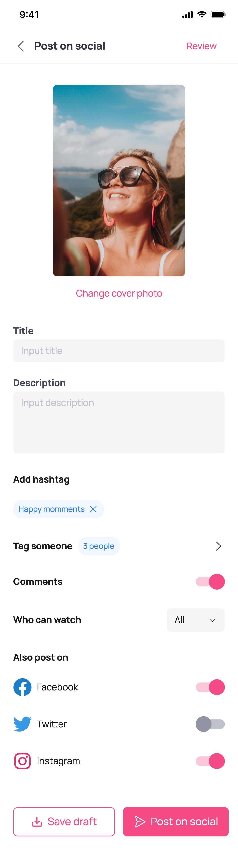Disable the Comments toggle
The width and height of the screenshot is (238, 868).
(x=210, y=582)
